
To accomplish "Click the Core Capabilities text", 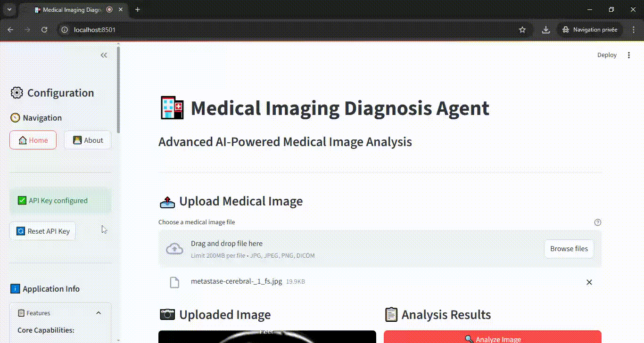I will (46, 330).
